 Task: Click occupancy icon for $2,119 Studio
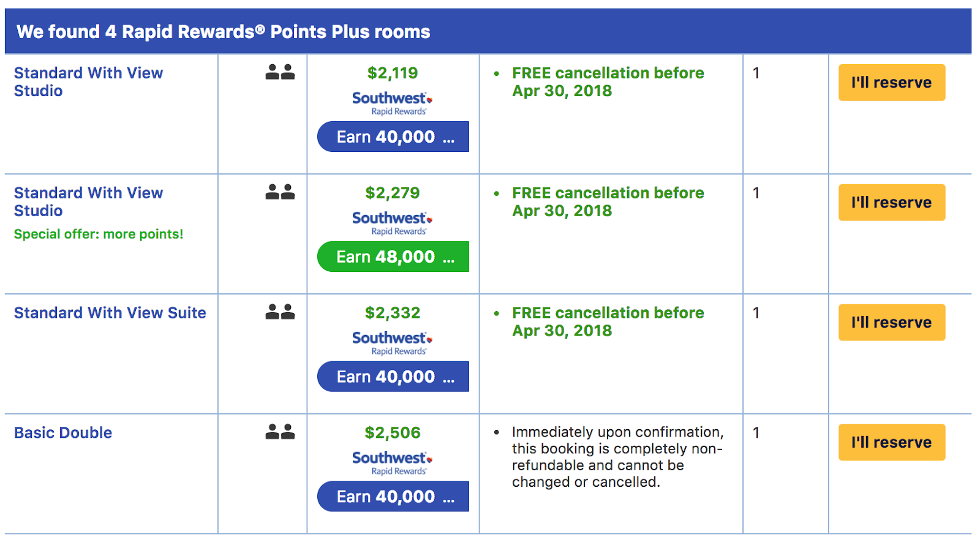click(280, 72)
